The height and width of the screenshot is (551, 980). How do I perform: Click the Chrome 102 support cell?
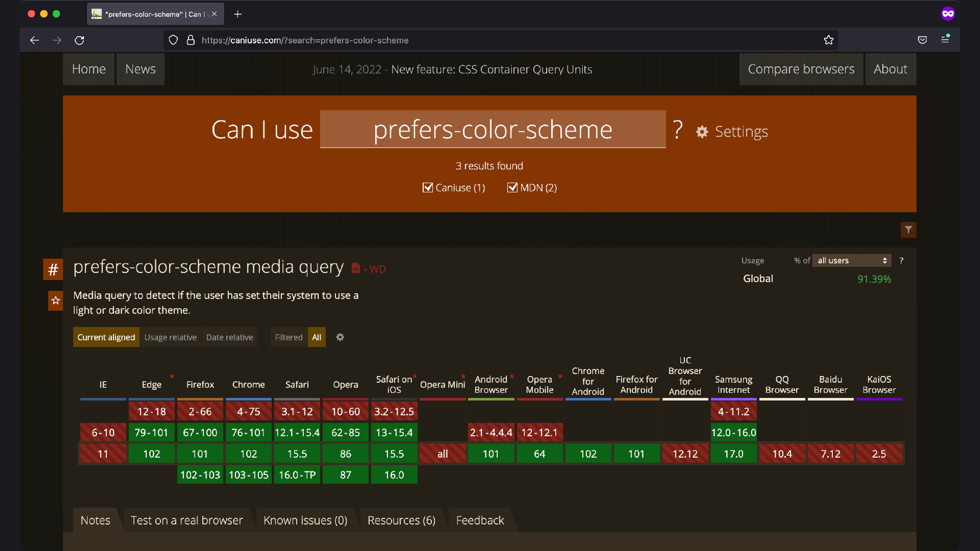click(248, 454)
